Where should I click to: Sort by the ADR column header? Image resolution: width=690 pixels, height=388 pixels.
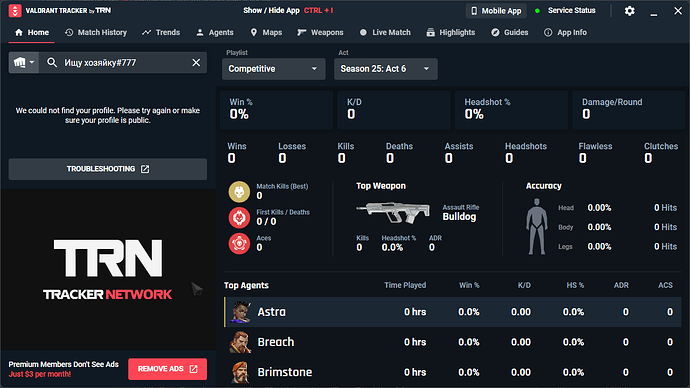pos(621,285)
